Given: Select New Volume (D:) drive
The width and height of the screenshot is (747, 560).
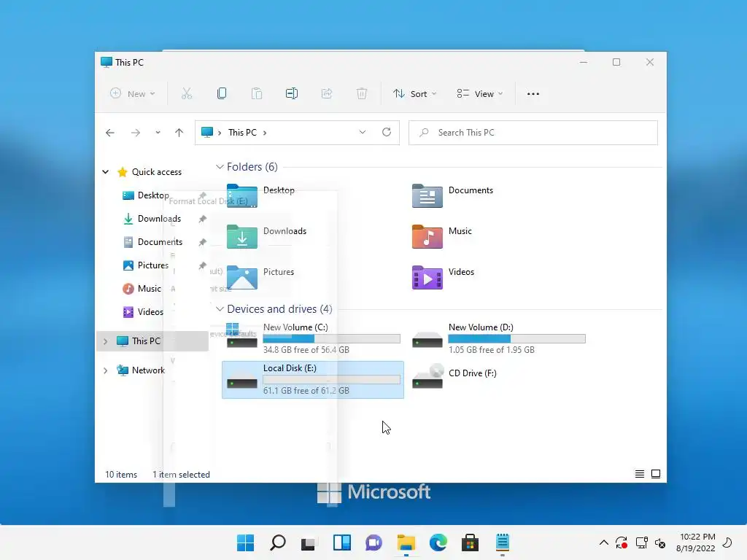Looking at the screenshot, I should (x=499, y=338).
